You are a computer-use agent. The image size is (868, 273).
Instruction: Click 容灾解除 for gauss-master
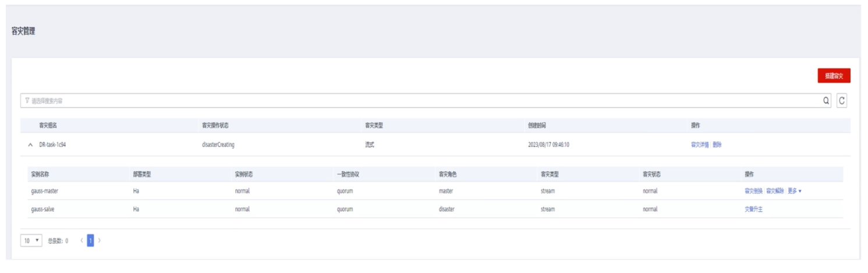(x=775, y=191)
